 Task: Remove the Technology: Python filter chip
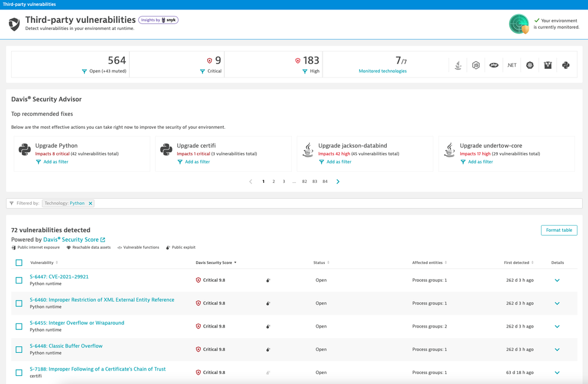pyautogui.click(x=91, y=203)
